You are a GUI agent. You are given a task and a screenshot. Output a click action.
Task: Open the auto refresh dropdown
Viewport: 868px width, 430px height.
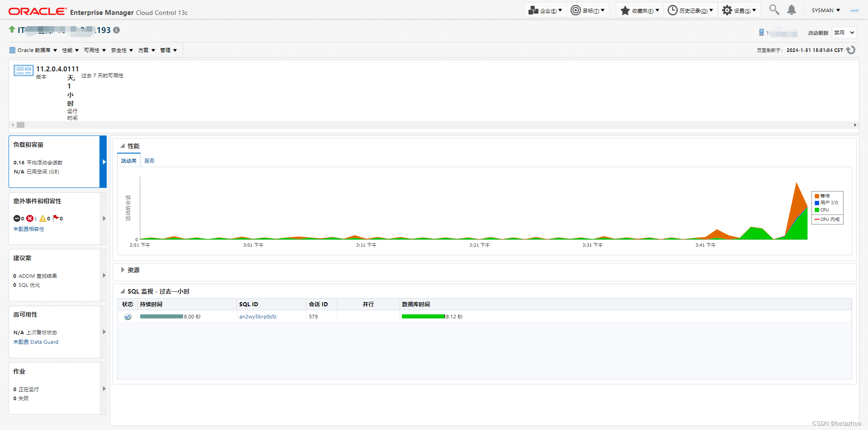(844, 33)
